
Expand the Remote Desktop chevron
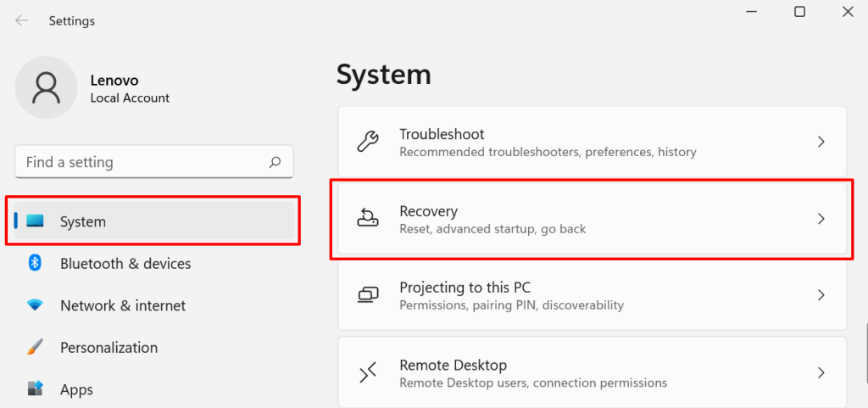821,372
